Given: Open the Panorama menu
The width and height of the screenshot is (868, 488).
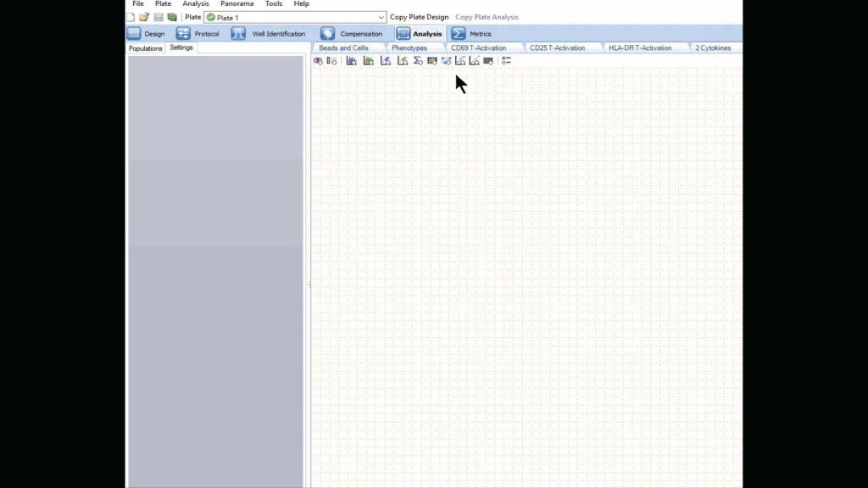Looking at the screenshot, I should point(237,4).
